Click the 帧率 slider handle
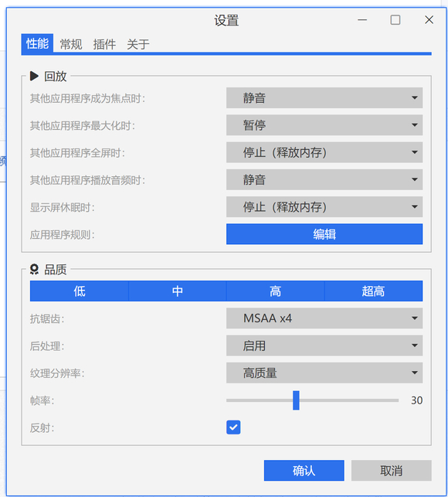 [296, 400]
